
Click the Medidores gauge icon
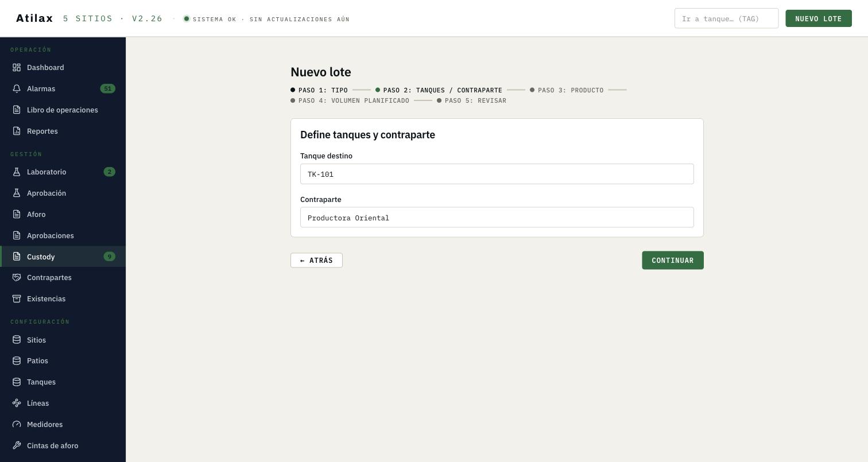[x=17, y=425]
